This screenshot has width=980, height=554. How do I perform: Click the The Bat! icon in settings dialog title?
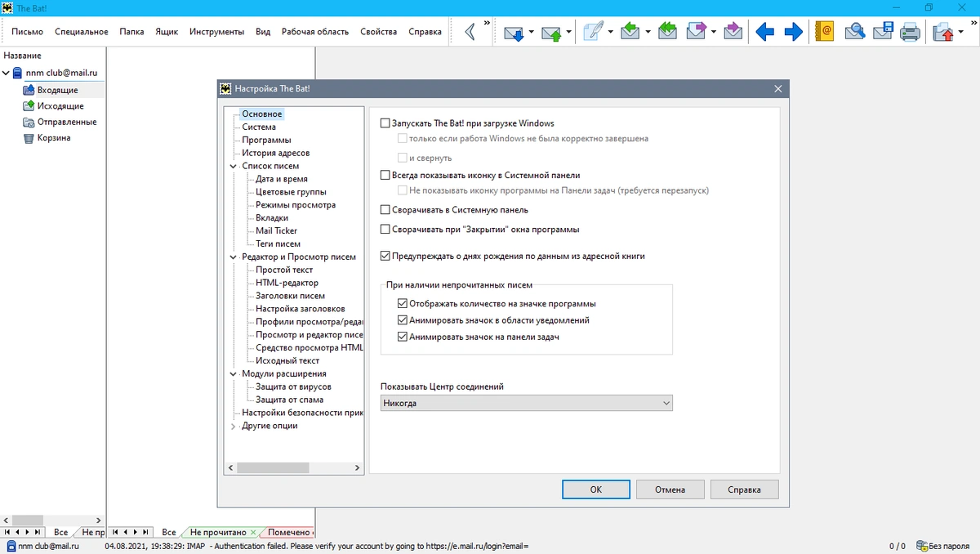point(225,89)
